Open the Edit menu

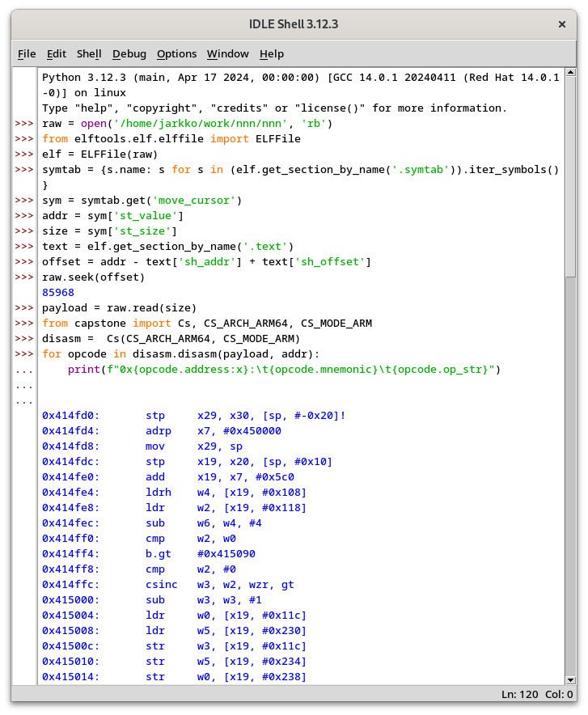(57, 54)
